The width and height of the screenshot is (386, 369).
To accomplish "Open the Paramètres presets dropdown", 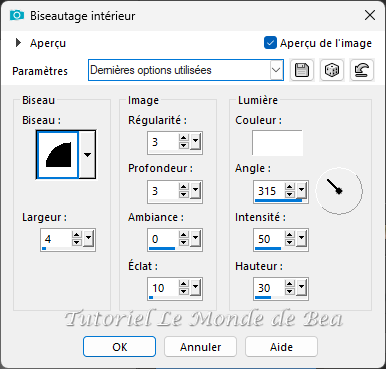I will [x=276, y=70].
